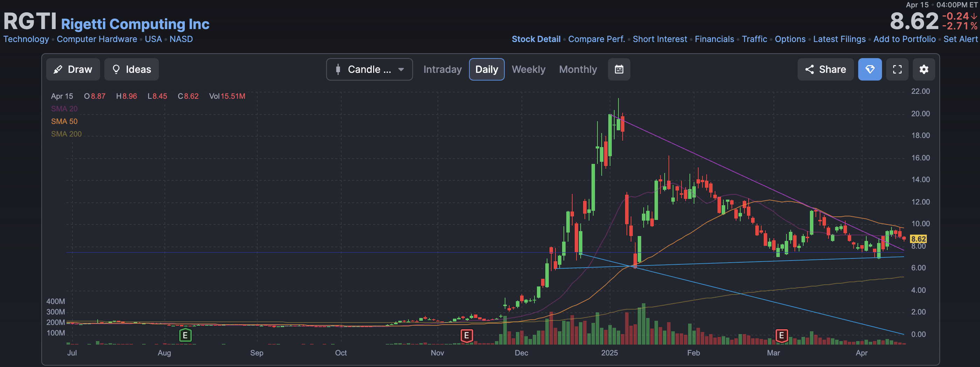The image size is (980, 367).
Task: Click the RGTI ticker symbol
Action: (x=30, y=21)
